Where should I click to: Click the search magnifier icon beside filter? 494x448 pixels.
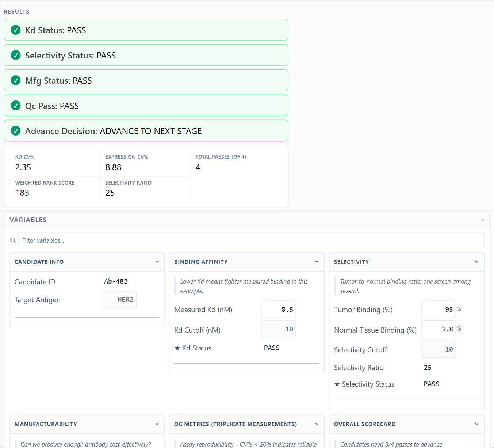pyautogui.click(x=13, y=240)
